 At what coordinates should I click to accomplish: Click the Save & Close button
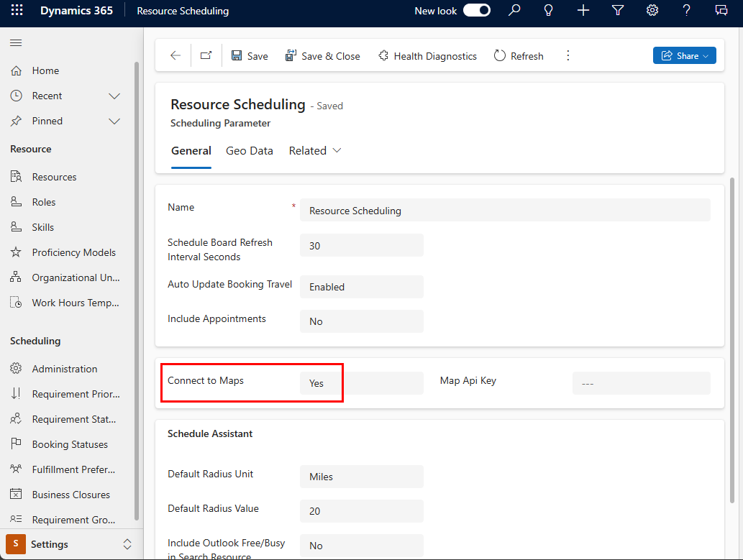pos(323,56)
